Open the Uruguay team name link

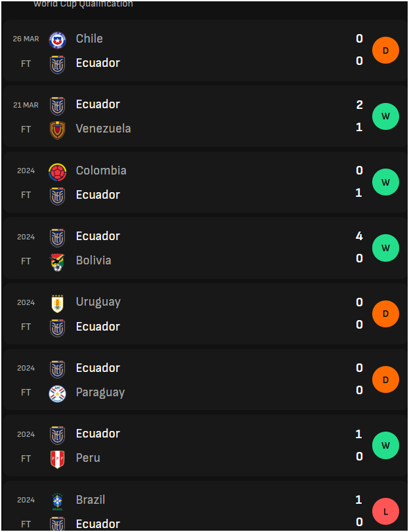pos(98,302)
